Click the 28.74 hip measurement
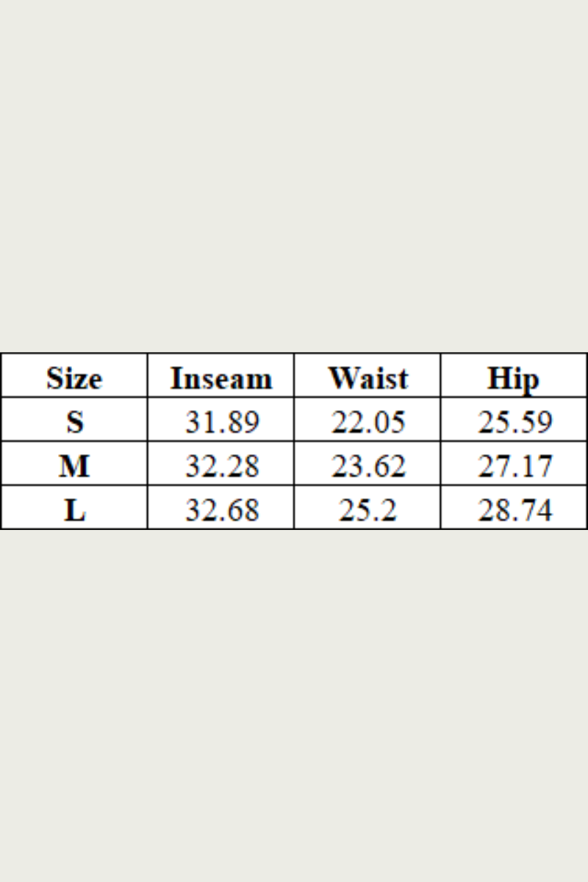This screenshot has height=882, width=588. (514, 509)
